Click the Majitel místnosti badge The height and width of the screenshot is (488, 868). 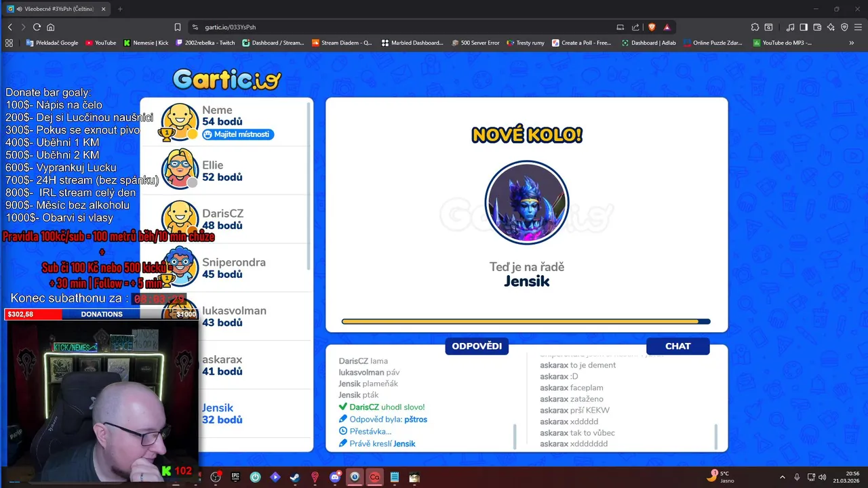[238, 134]
